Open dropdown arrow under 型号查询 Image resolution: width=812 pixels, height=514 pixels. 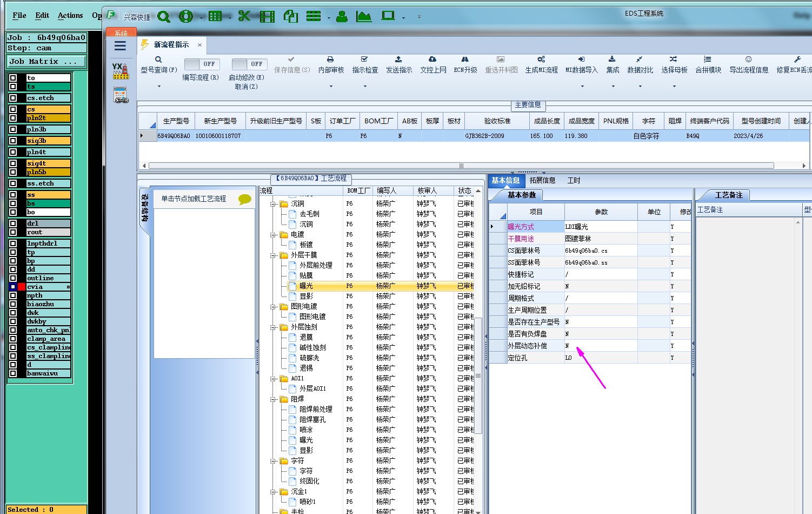click(x=159, y=87)
